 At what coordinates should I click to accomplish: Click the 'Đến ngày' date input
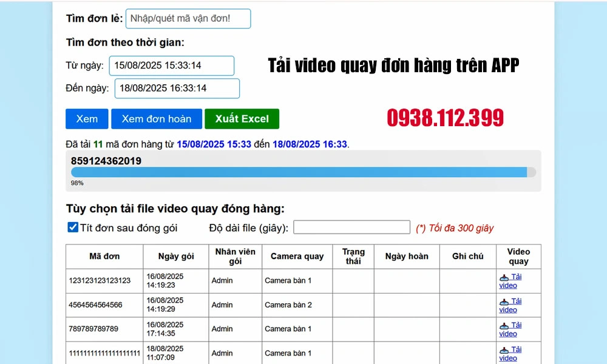click(x=176, y=88)
